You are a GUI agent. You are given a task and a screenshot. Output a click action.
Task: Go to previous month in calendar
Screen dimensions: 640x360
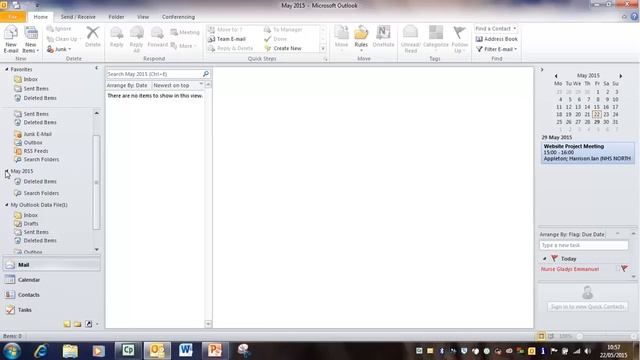tap(556, 76)
